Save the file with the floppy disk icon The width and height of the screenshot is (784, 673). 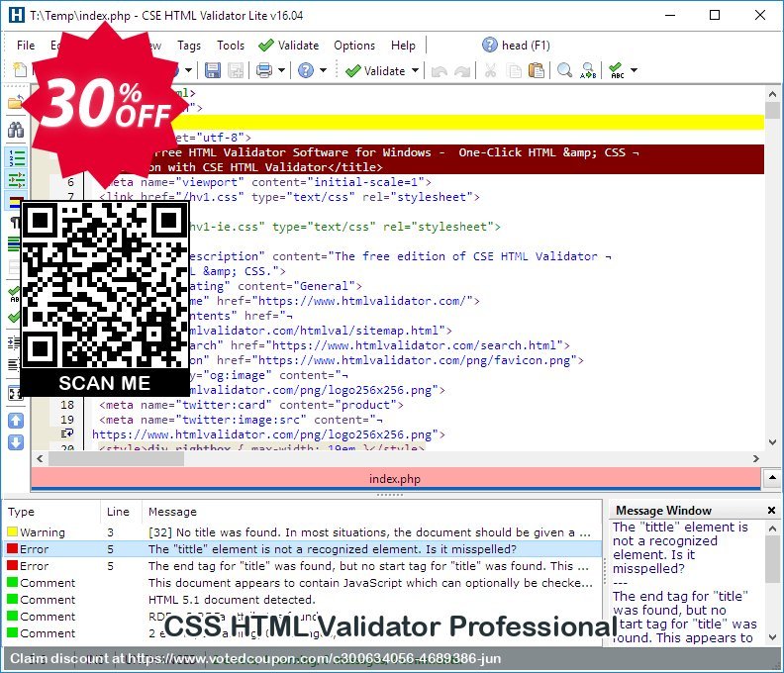point(213,70)
